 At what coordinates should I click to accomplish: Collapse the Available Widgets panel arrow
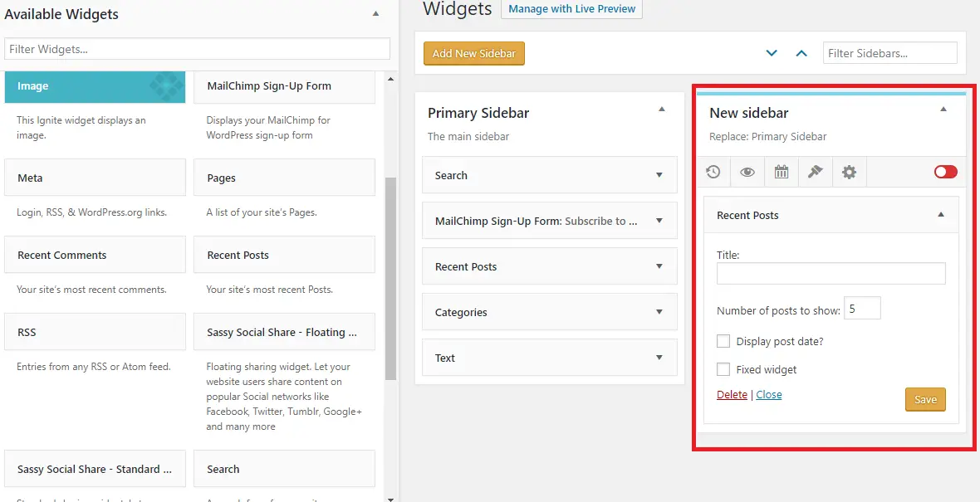click(375, 13)
